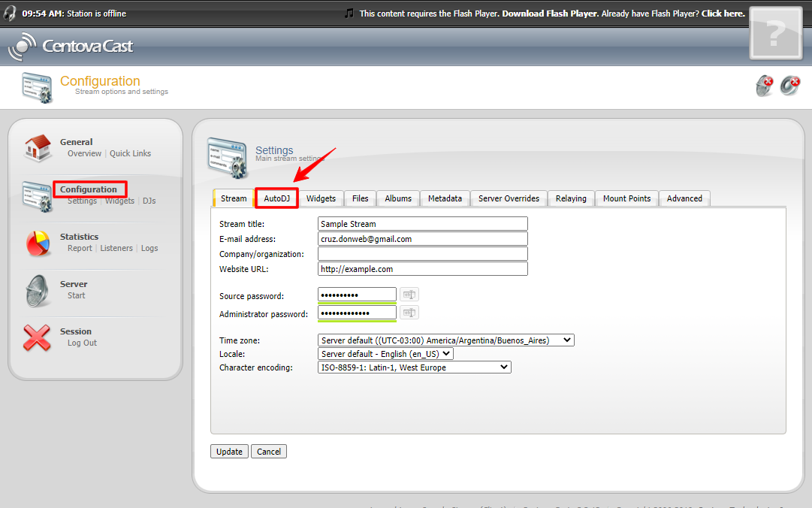Switch to the AutoDJ tab

point(276,198)
